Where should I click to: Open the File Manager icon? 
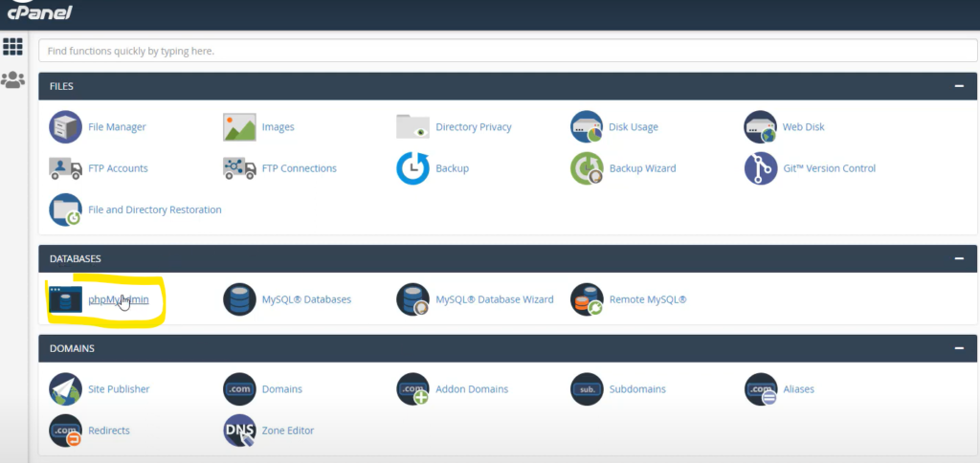click(66, 127)
